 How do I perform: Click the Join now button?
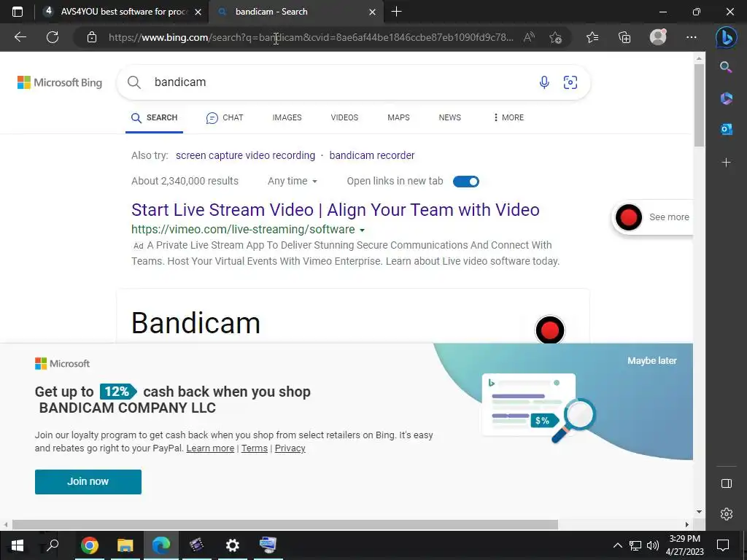coord(88,481)
